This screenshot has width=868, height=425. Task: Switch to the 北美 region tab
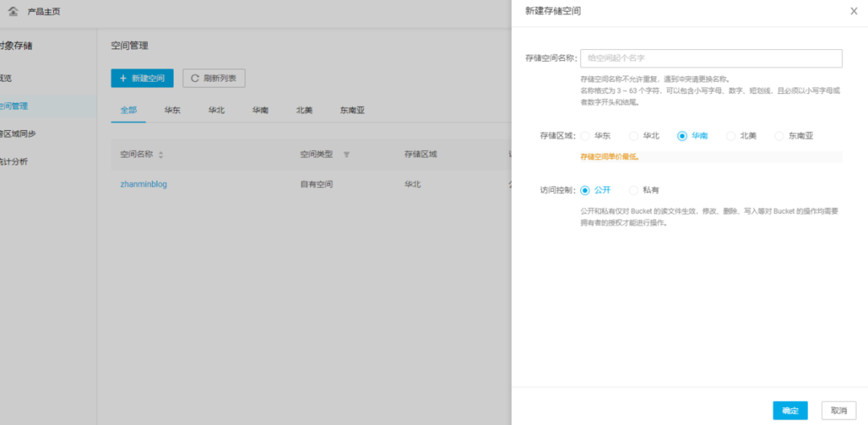pos(304,110)
